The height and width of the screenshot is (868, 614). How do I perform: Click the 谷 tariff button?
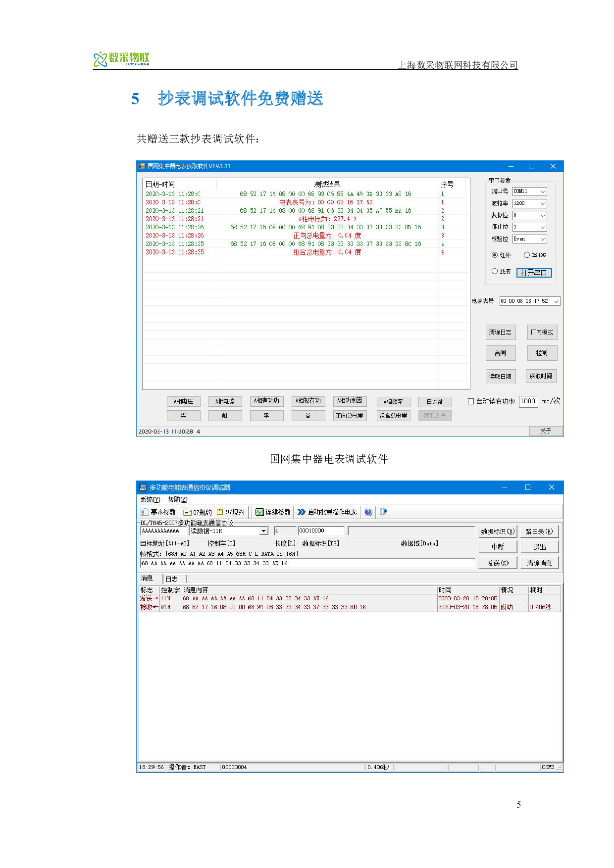308,416
